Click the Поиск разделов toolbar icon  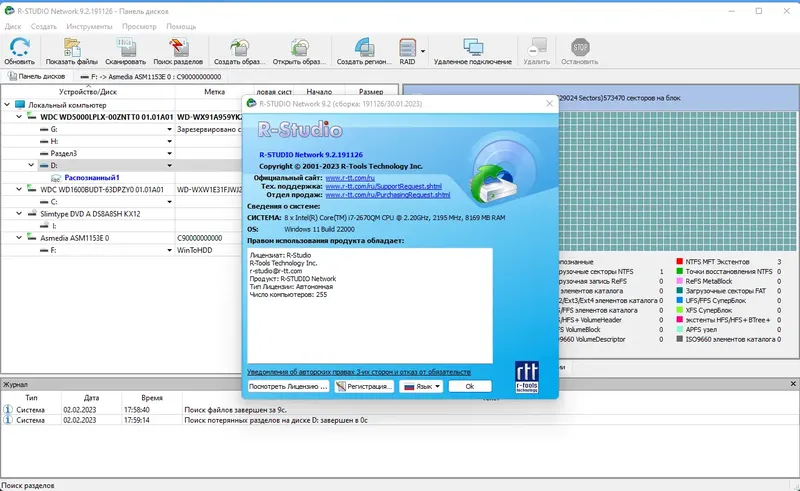click(x=178, y=47)
